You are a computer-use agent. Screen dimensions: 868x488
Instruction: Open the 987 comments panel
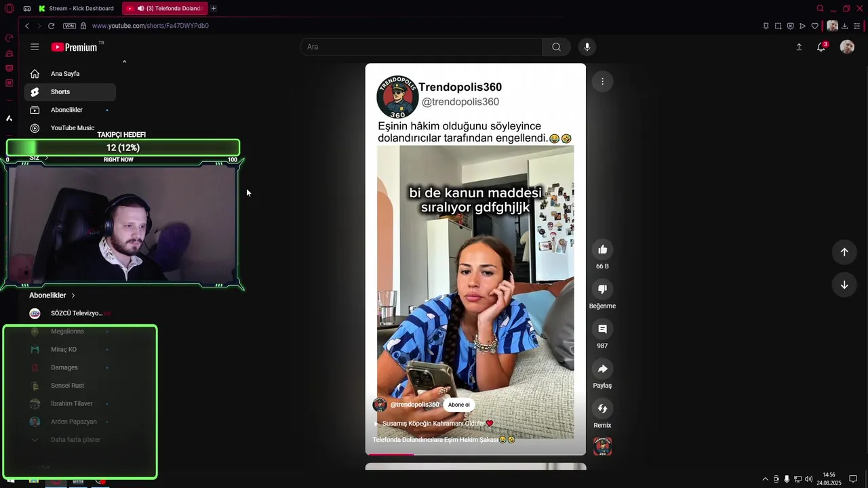(602, 329)
